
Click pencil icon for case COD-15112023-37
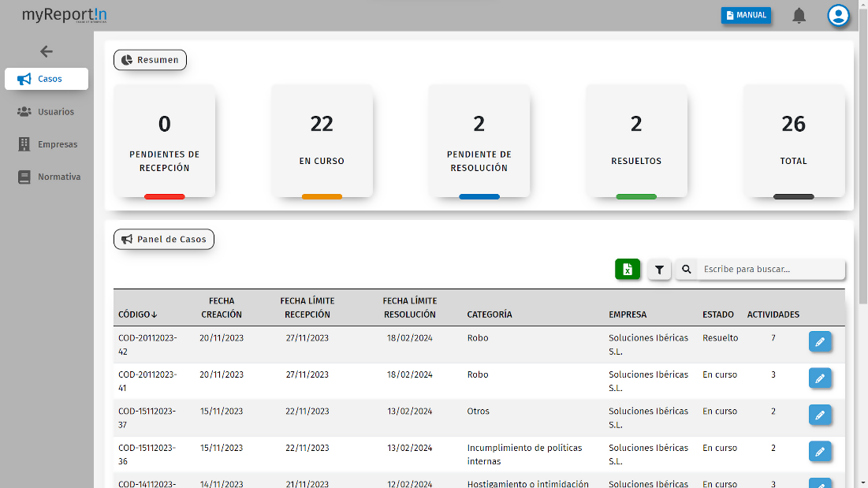(x=820, y=415)
